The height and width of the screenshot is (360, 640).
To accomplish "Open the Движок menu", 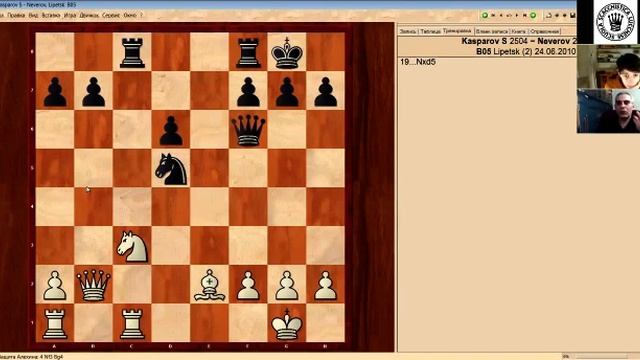I will tap(89, 15).
